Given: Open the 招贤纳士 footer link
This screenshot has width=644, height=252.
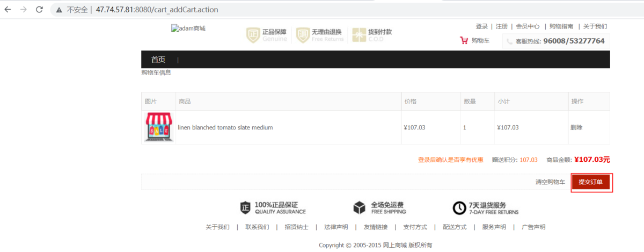Looking at the screenshot, I should (x=297, y=227).
